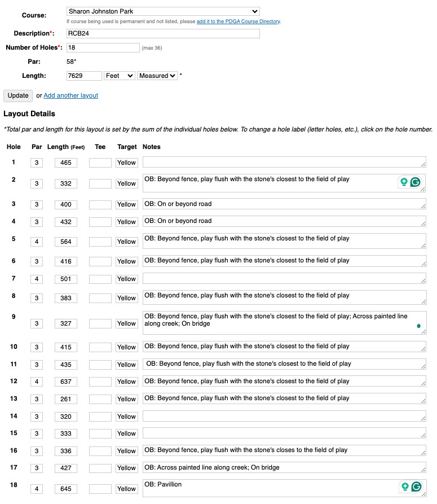Viewport: 437px width, 504px height.
Task: Click the empty Tee field for hole 7
Action: [x=100, y=279]
